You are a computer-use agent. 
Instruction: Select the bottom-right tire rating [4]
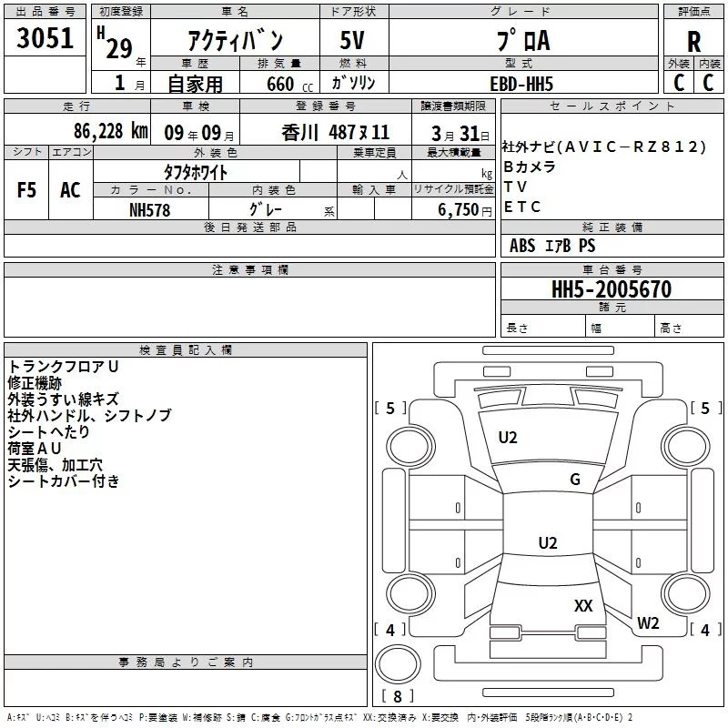pos(704,630)
